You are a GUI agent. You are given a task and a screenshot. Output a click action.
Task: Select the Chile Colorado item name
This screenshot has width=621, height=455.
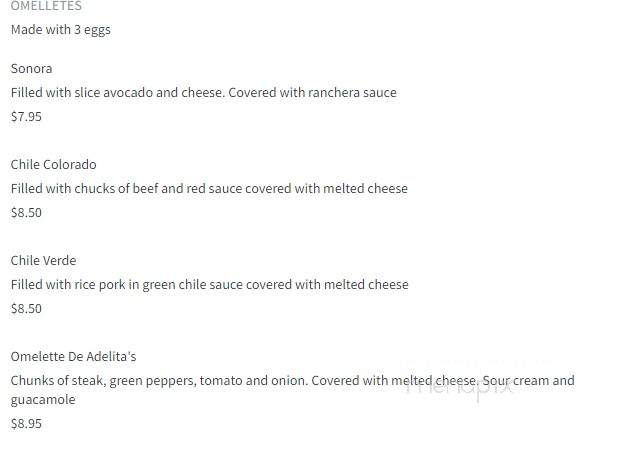pos(53,164)
